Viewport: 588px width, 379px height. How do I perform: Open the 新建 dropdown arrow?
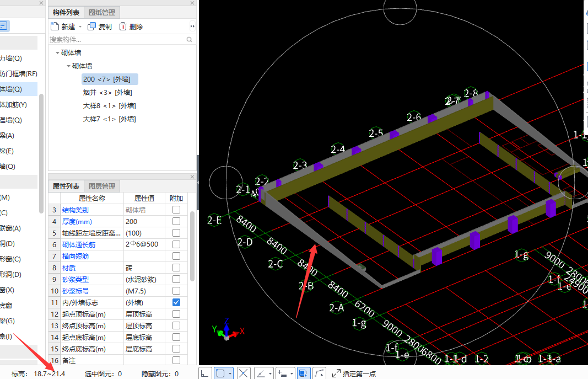80,26
